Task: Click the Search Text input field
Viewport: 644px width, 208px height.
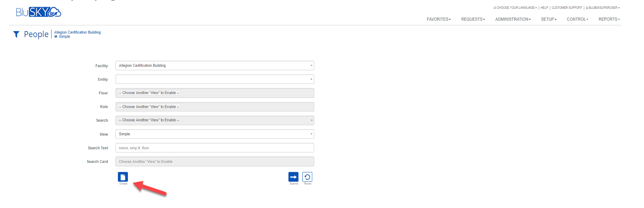Action: pos(214,148)
